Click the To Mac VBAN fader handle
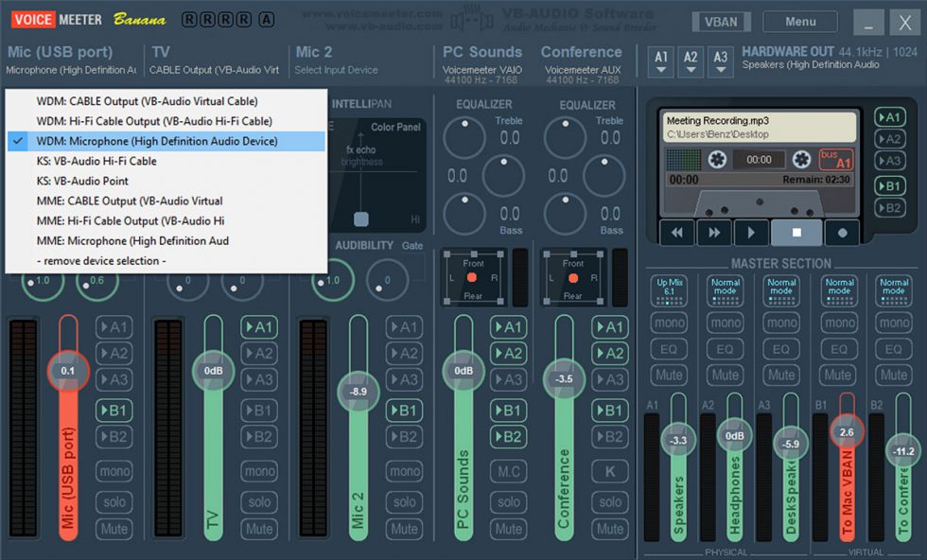Image resolution: width=927 pixels, height=560 pixels. coord(848,430)
